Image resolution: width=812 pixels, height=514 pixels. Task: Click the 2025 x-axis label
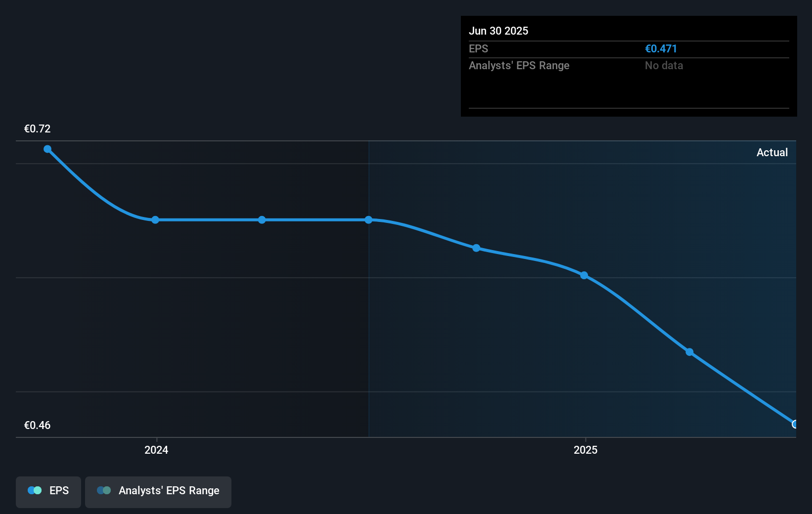586,450
